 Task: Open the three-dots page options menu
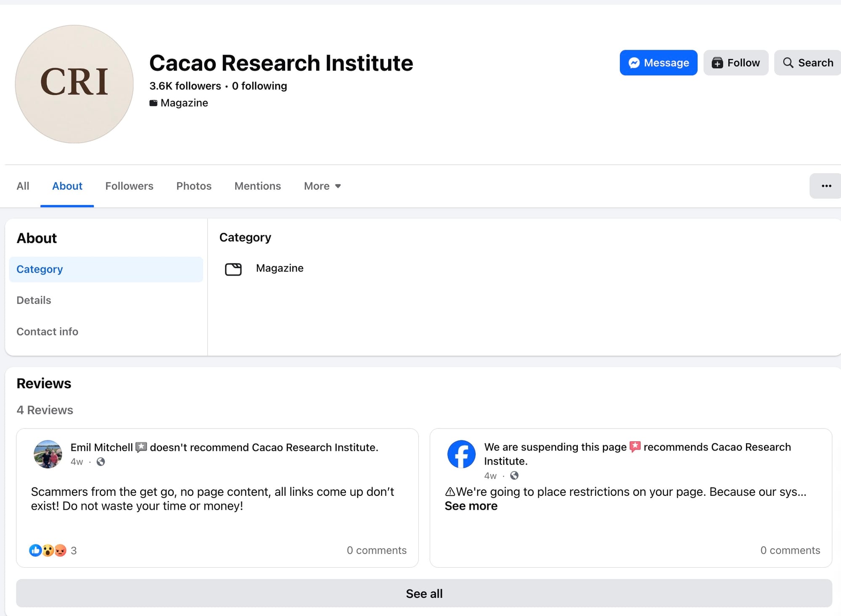pos(826,186)
